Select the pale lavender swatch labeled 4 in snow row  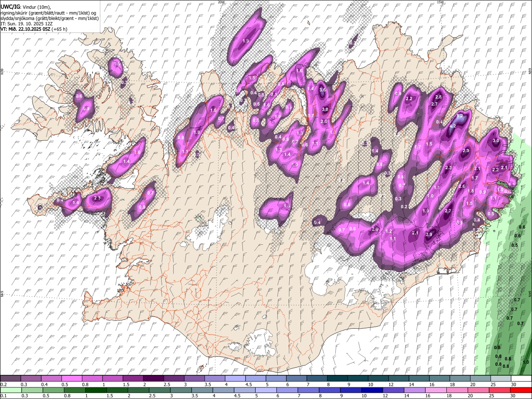point(234,379)
